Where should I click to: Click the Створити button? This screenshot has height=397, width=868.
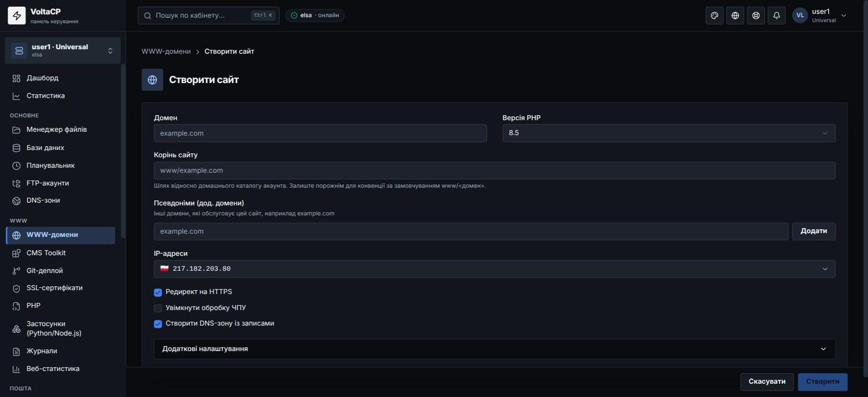(x=823, y=381)
